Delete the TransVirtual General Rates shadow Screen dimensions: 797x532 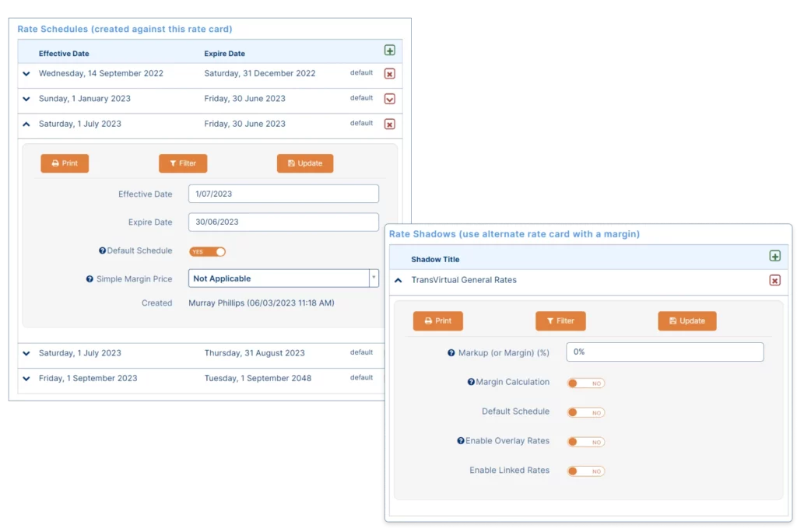tap(775, 280)
